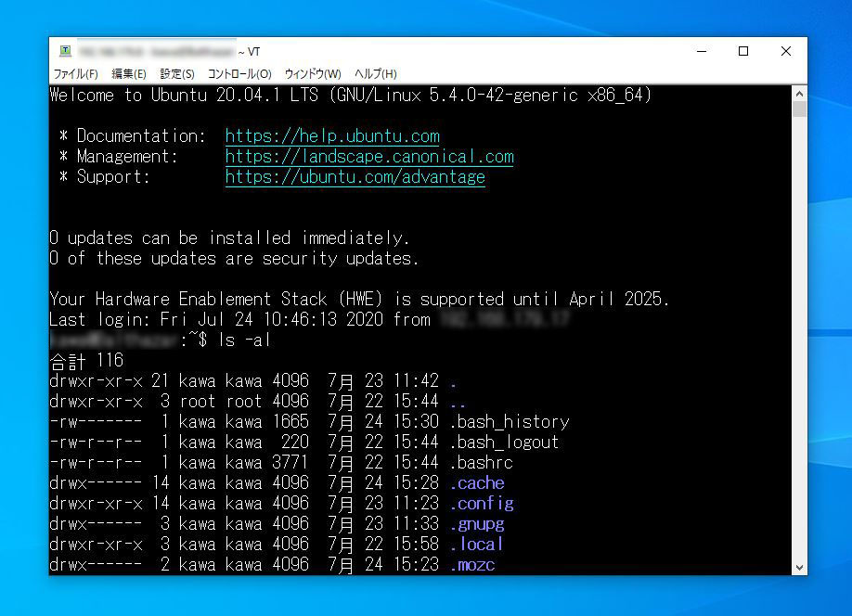This screenshot has height=616, width=852.
Task: Open the ファイル(F) menu
Action: coord(75,74)
